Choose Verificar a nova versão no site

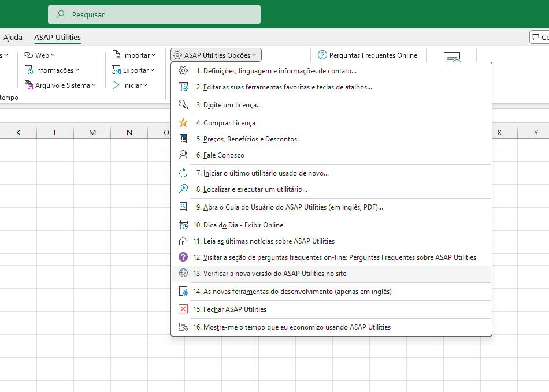pyautogui.click(x=331, y=274)
